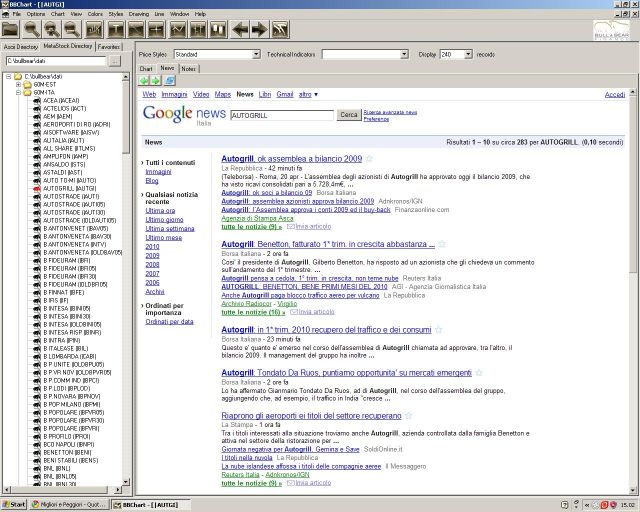Click the system tray clock 15.02
The width and height of the screenshot is (640, 512).
[627, 505]
